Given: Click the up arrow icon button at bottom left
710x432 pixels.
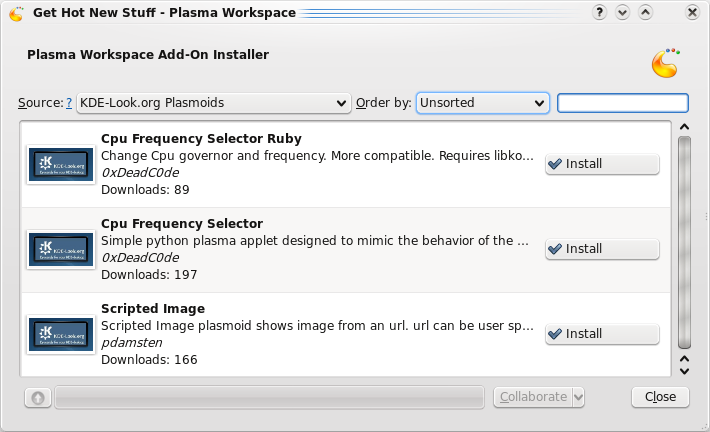Looking at the screenshot, I should point(37,397).
